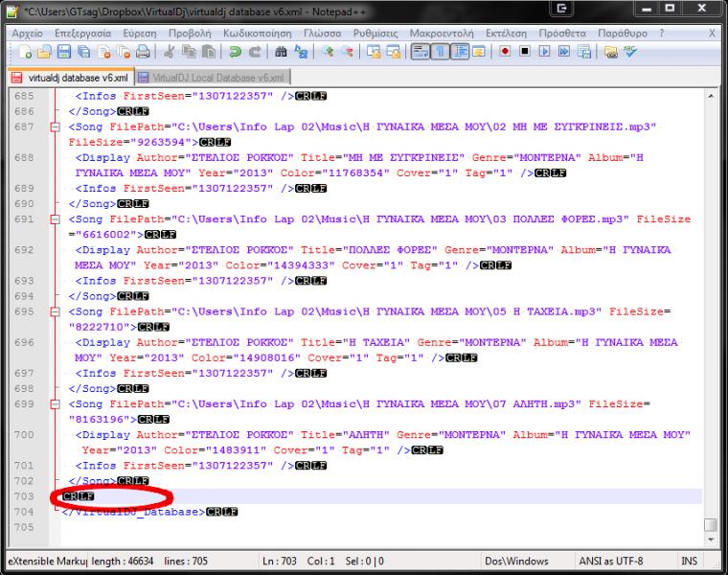728x575 pixels.
Task: Select the virtualdj database v6.xml tab
Action: pos(72,78)
